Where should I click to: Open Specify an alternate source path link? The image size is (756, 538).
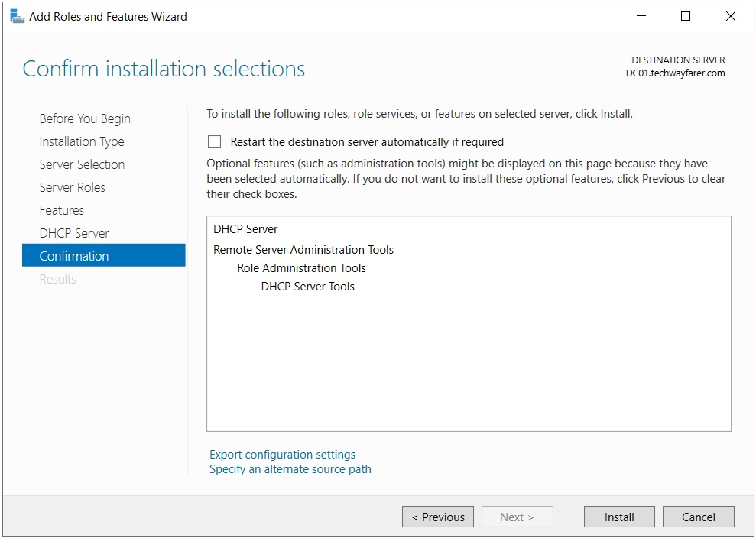290,469
